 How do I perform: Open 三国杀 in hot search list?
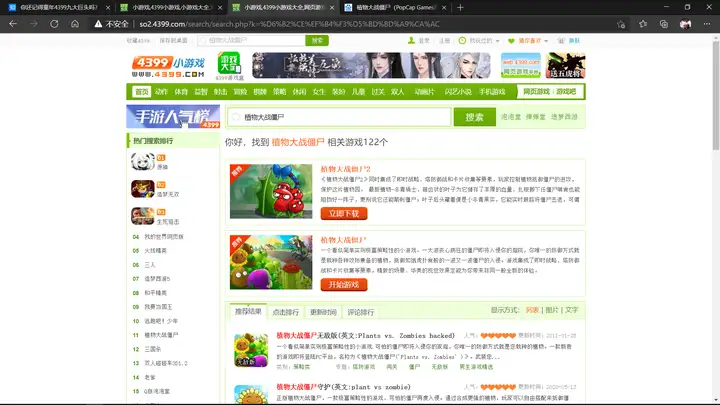(x=152, y=349)
